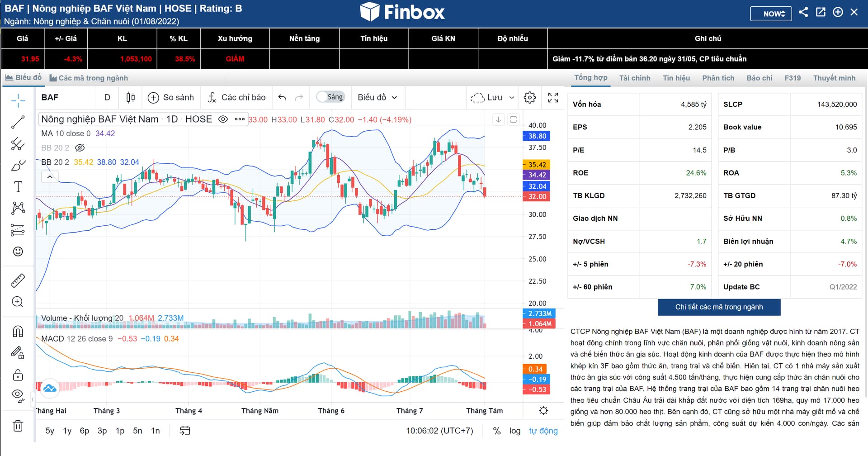Select the brush drawing tool
This screenshot has height=456, width=868.
point(18,166)
